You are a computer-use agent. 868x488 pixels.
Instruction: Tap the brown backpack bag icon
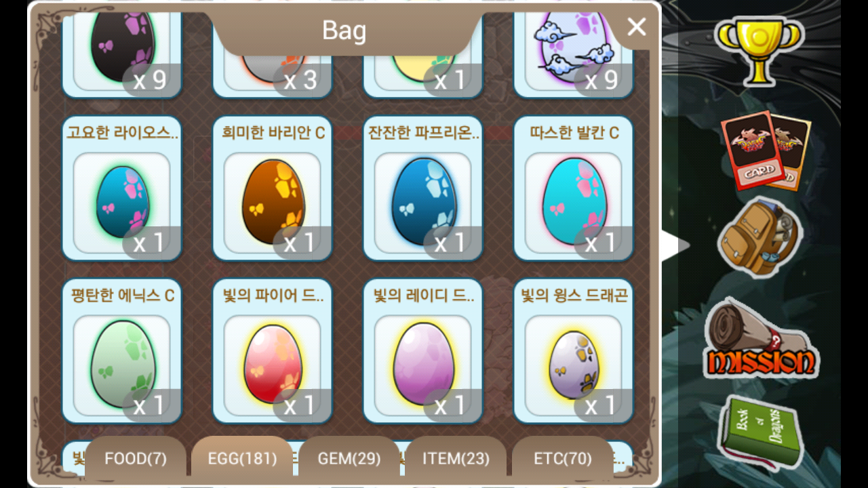point(759,237)
